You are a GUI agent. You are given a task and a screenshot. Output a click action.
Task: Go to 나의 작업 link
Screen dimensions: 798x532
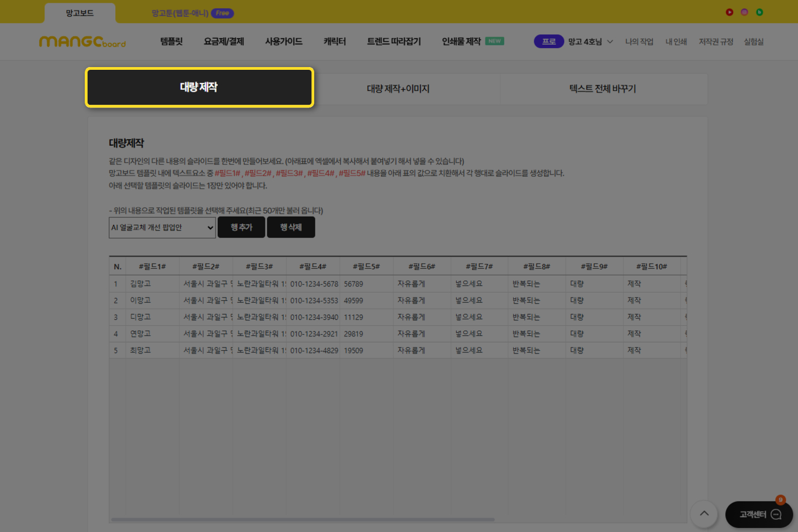point(640,42)
